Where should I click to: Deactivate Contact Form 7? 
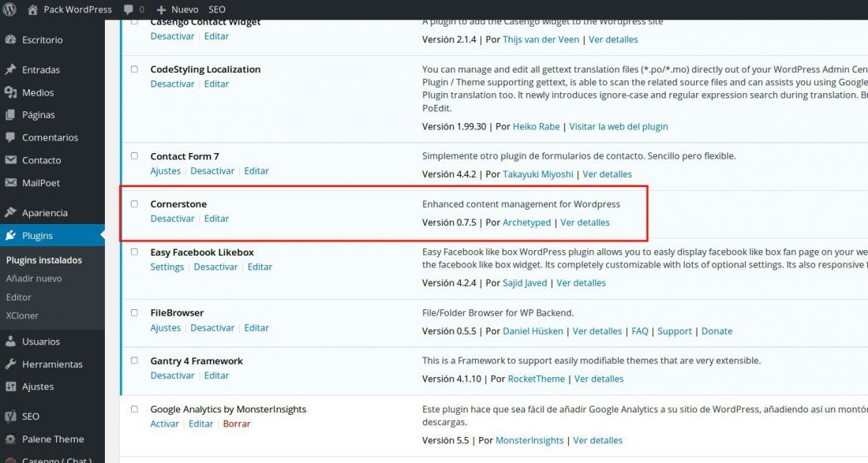pyautogui.click(x=212, y=171)
